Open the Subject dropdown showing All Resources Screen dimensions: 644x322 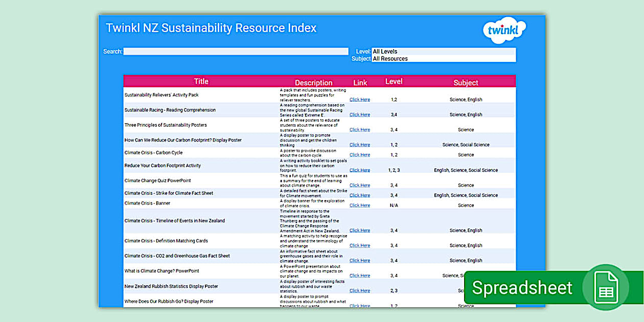444,58
